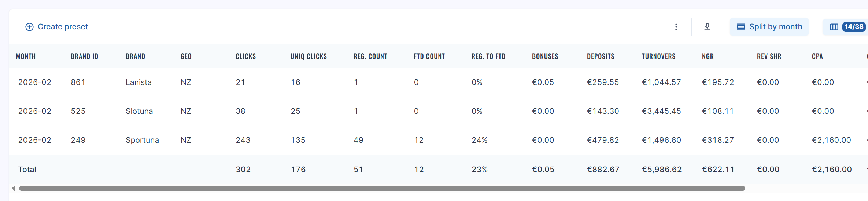Viewport: 868px width, 201px height.
Task: Click the Create preset link text
Action: click(63, 27)
